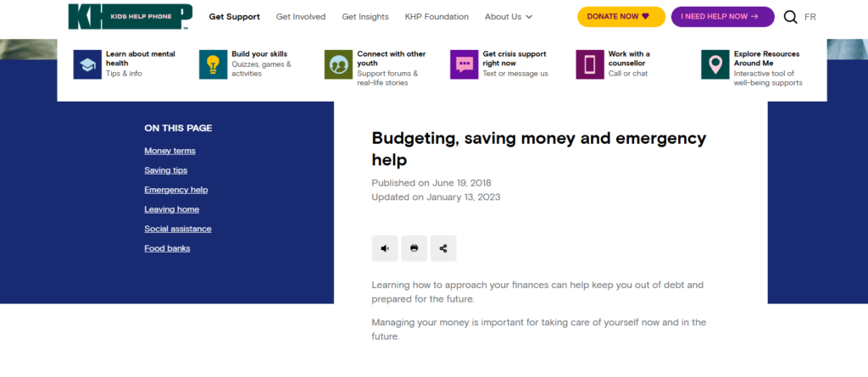Click the Kids Help Phone logo

coord(130,17)
